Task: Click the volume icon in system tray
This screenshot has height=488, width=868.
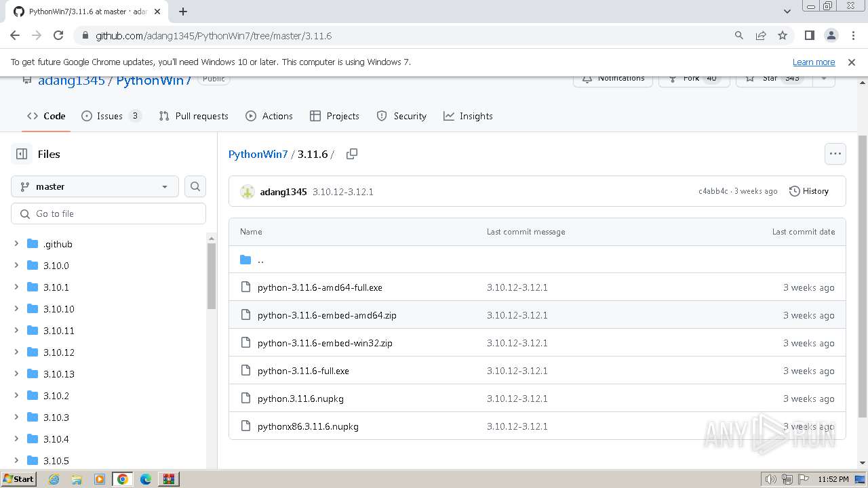Action: 771,479
